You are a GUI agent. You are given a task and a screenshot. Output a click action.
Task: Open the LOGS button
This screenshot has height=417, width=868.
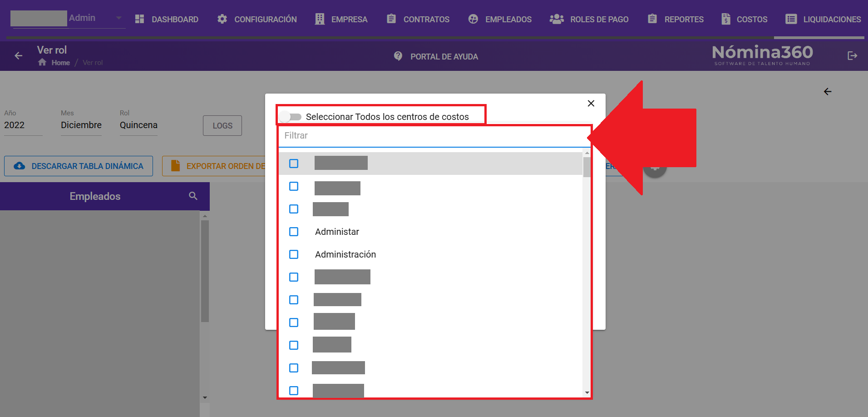(x=222, y=126)
